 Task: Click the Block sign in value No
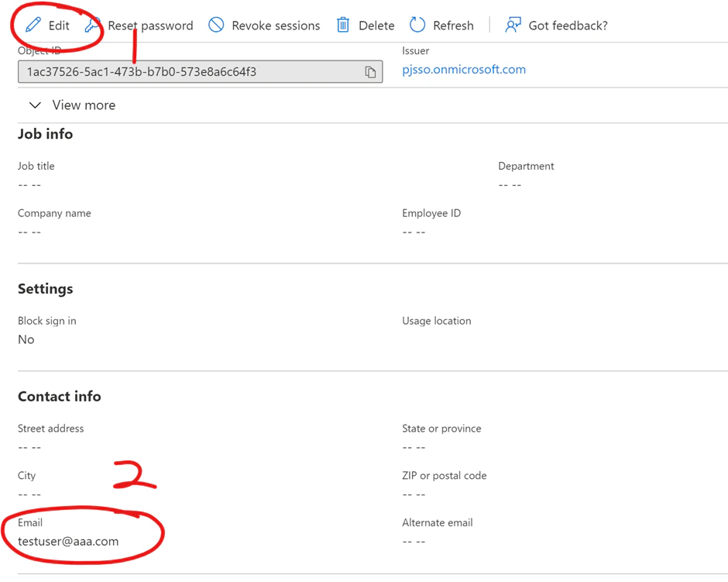pos(26,339)
